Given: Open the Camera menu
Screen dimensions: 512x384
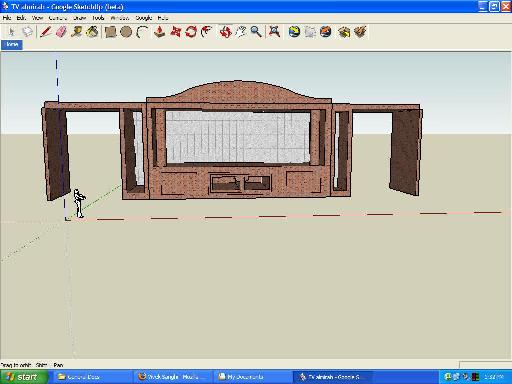Looking at the screenshot, I should (x=58, y=18).
